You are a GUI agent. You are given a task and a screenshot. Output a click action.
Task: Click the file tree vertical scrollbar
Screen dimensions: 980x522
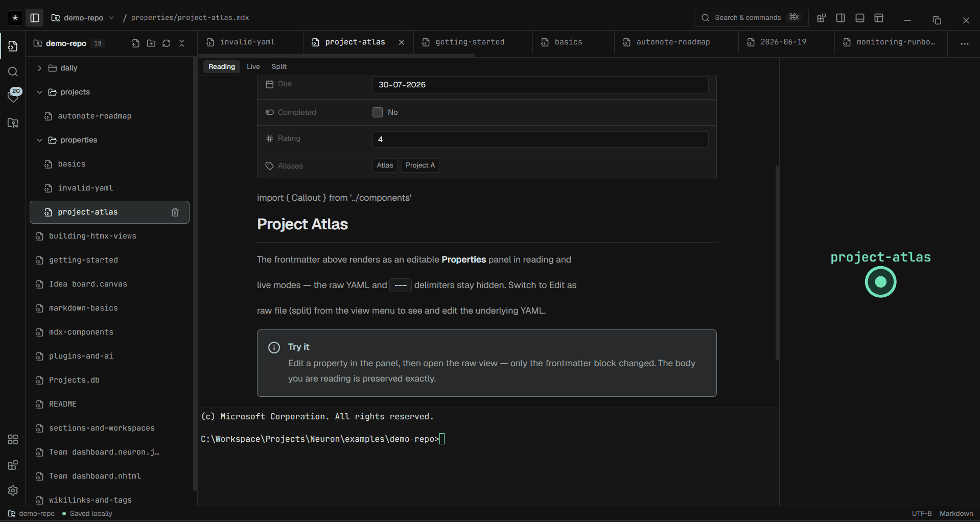tap(195, 274)
